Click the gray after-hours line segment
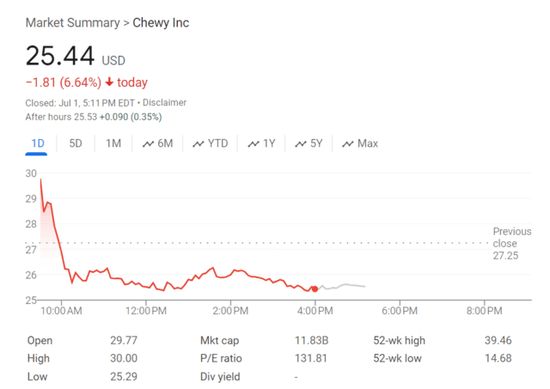This screenshot has width=550, height=389. click(342, 286)
